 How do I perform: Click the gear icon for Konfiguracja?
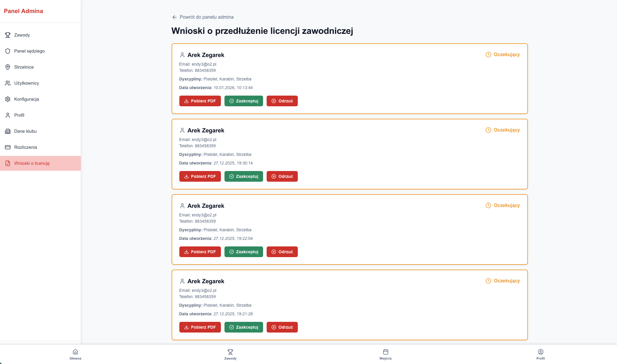pos(8,99)
